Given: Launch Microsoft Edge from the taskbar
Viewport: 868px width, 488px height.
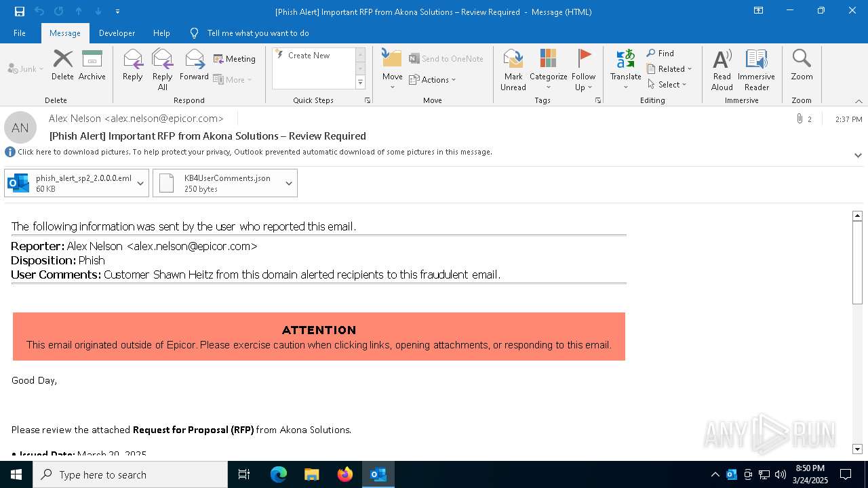Looking at the screenshot, I should pyautogui.click(x=279, y=474).
